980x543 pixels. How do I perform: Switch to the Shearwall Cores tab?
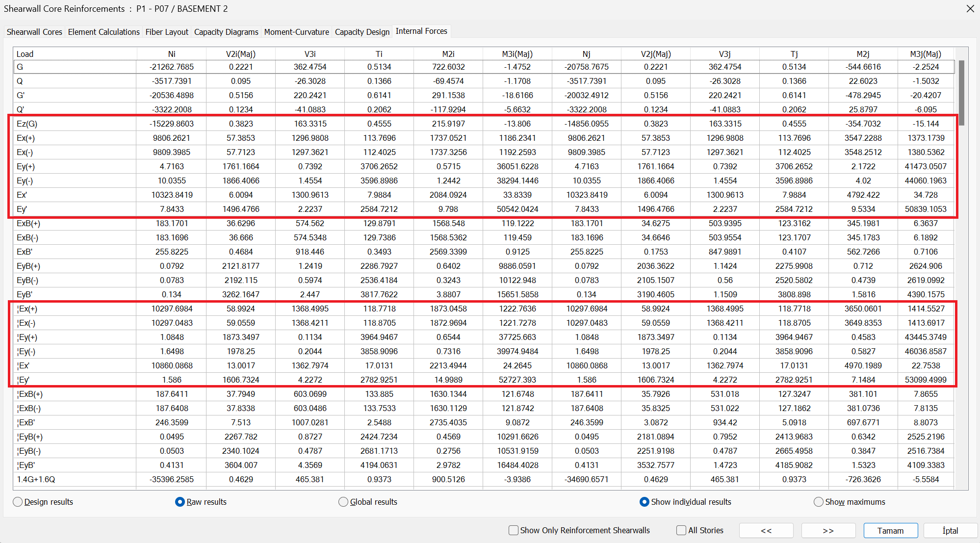(x=34, y=32)
